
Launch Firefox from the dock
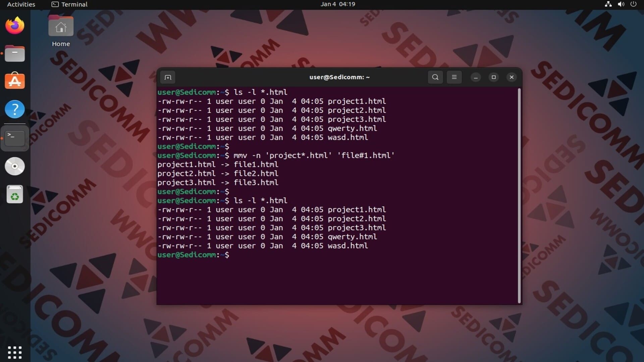tap(15, 26)
